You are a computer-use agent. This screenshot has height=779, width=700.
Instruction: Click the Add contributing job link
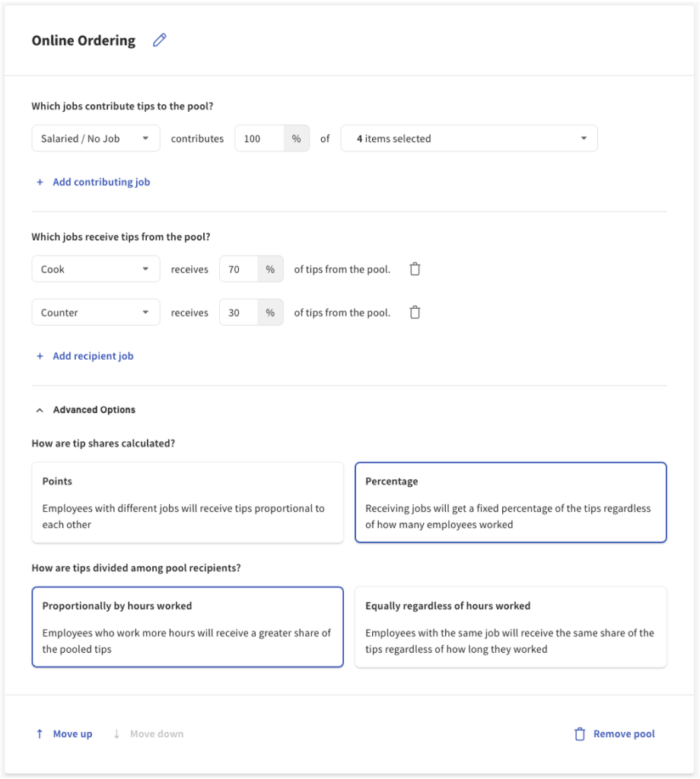pyautogui.click(x=101, y=183)
